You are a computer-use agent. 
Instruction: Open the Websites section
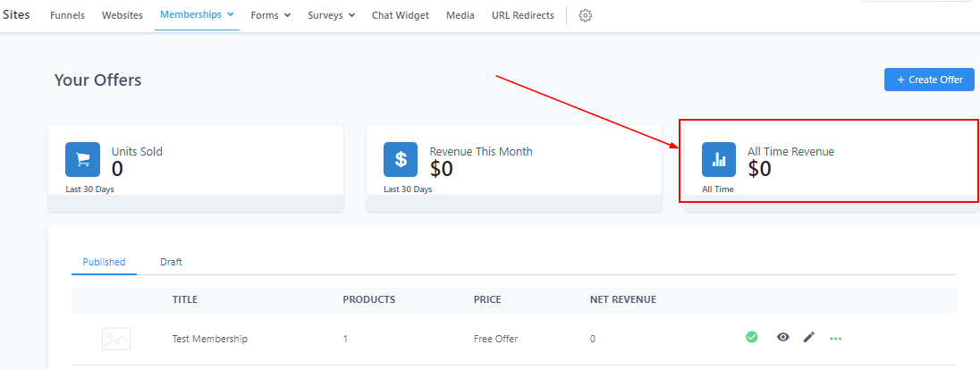[x=122, y=15]
